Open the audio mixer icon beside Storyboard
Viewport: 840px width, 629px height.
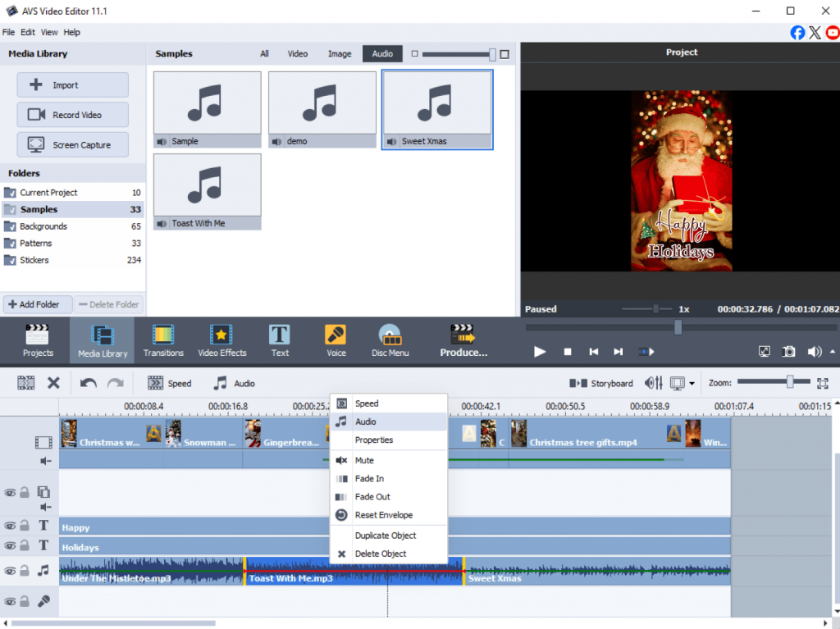[653, 383]
